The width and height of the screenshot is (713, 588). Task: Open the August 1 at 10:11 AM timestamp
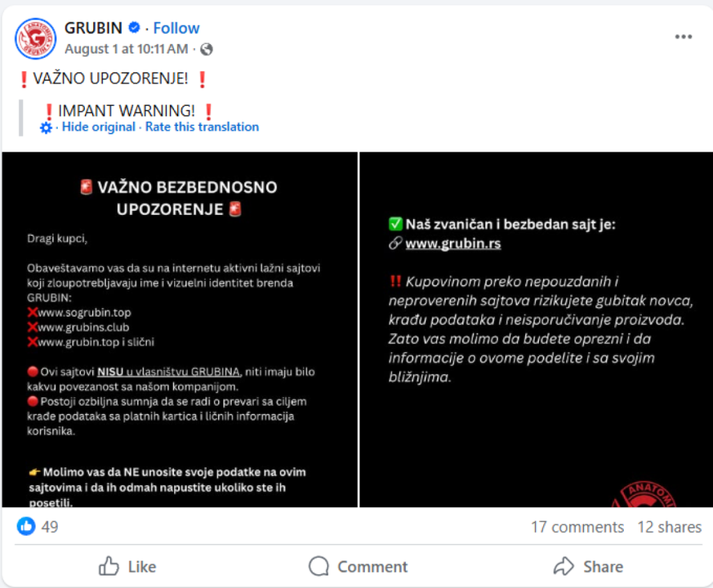coord(127,49)
